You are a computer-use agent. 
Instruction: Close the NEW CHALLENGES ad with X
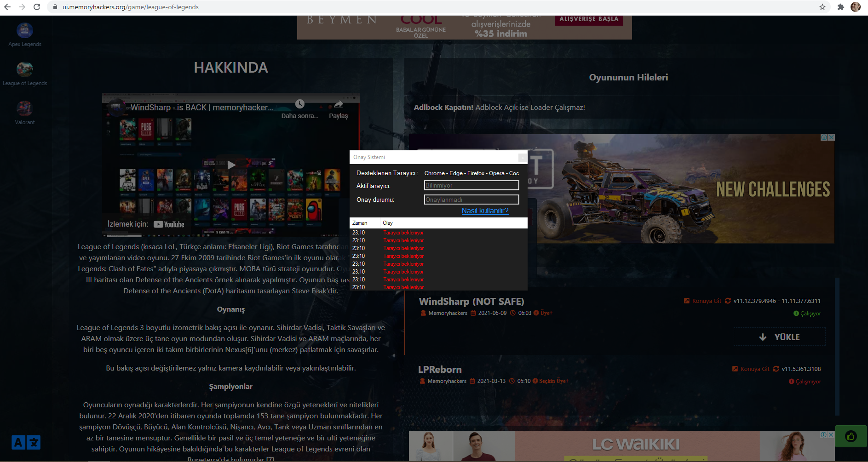tap(831, 137)
